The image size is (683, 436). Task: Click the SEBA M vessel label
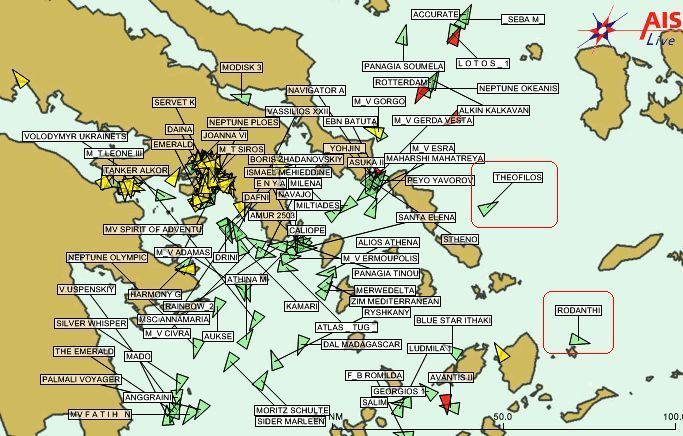[523, 19]
